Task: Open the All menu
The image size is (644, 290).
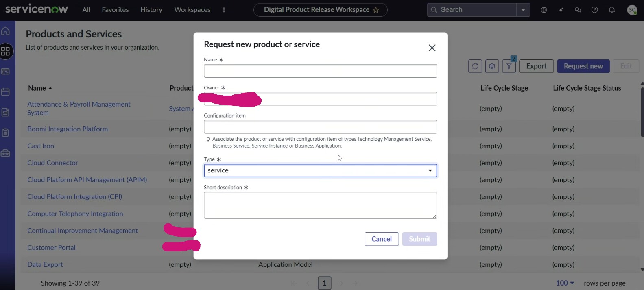Action: pos(86,10)
